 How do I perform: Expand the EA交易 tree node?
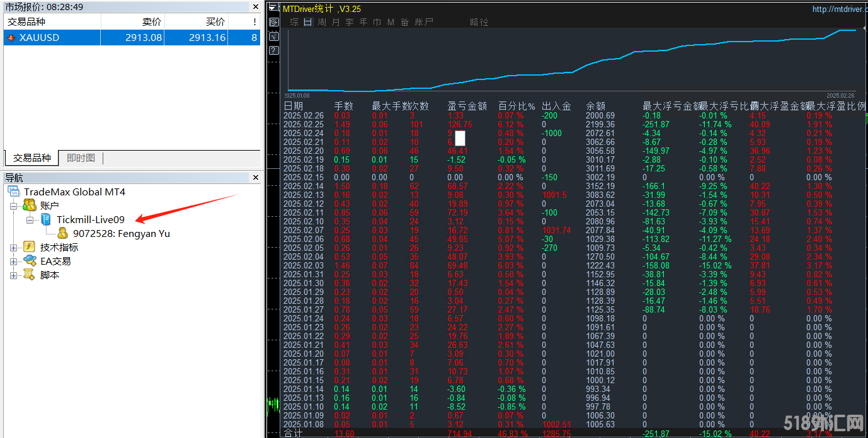click(14, 261)
